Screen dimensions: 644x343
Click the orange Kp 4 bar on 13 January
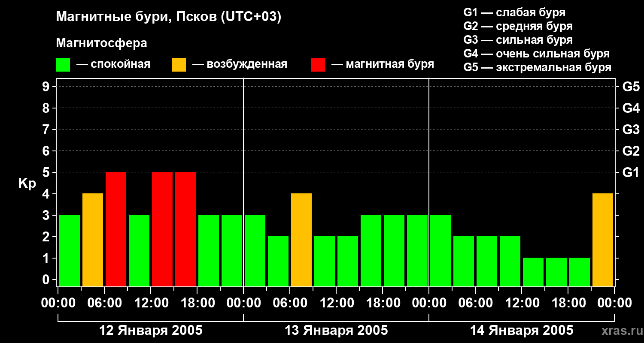301,240
